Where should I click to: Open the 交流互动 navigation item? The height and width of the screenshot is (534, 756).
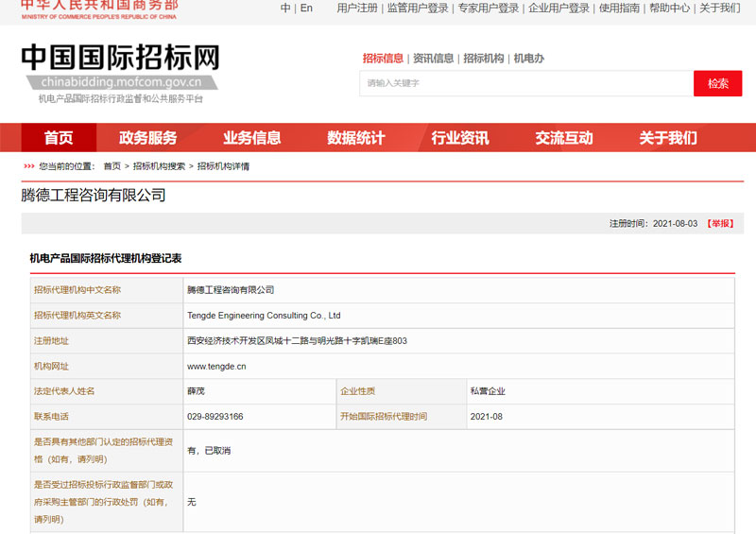564,138
